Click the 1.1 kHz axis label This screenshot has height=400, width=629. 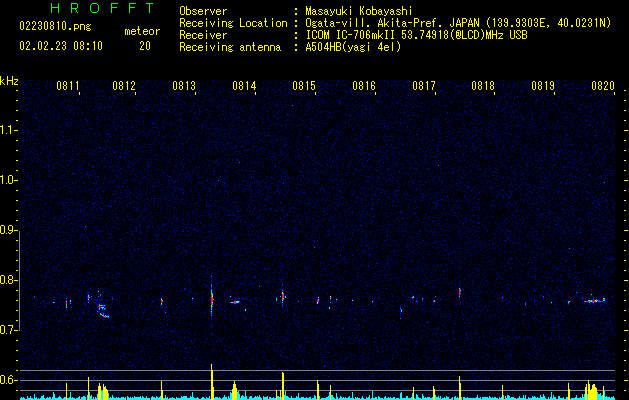point(9,130)
